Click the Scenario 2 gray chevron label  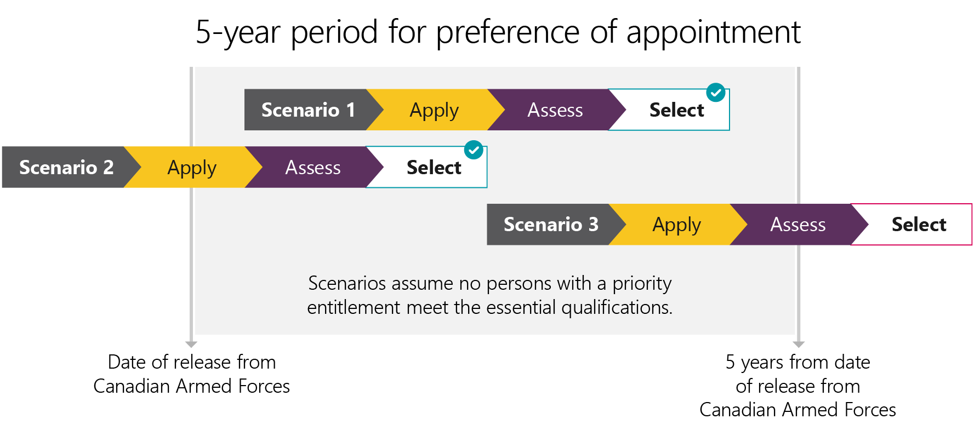[x=66, y=167]
